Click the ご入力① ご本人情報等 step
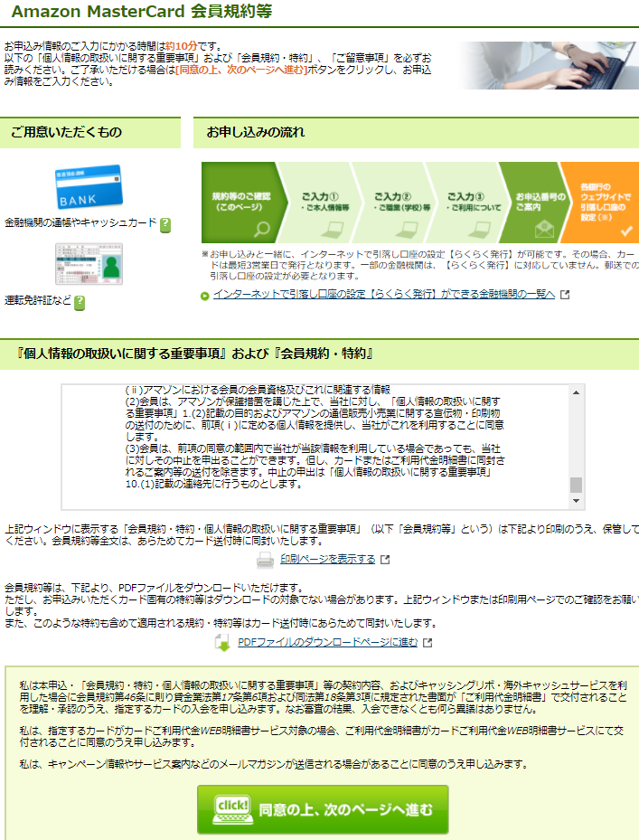639x840 pixels. coord(322,203)
